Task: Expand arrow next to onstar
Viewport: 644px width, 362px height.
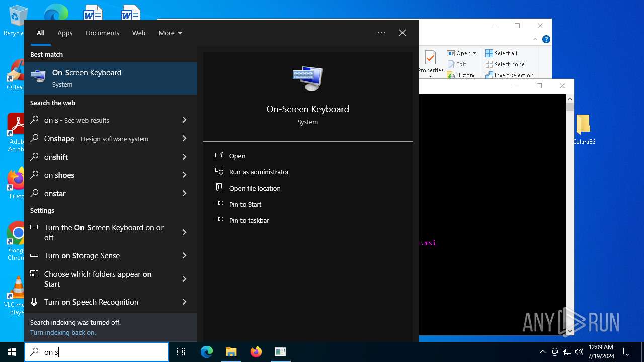Action: pyautogui.click(x=184, y=193)
